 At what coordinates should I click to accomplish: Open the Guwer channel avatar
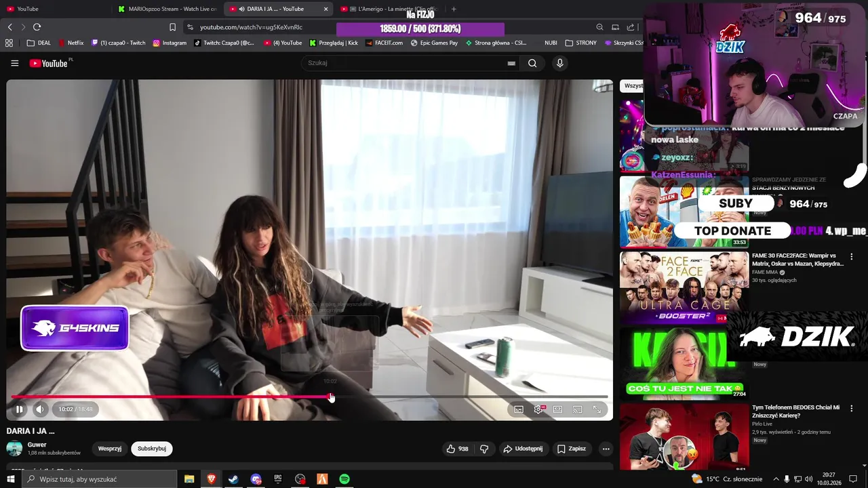coord(14,449)
